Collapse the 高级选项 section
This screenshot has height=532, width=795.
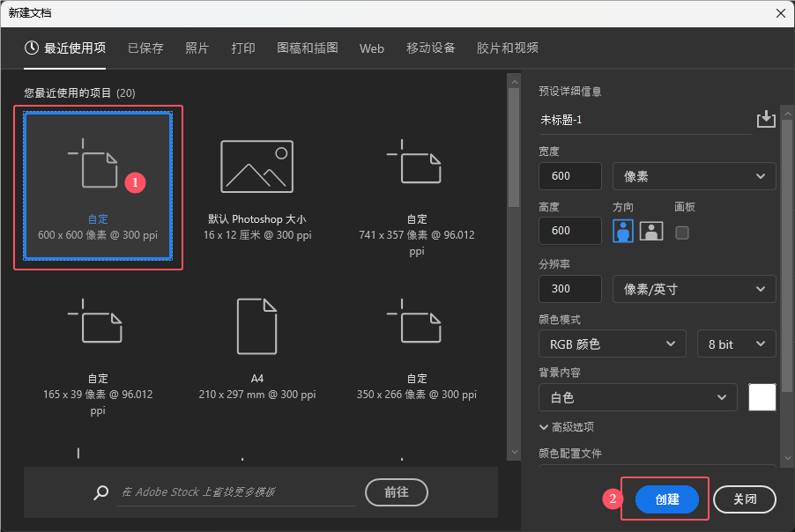click(x=567, y=427)
